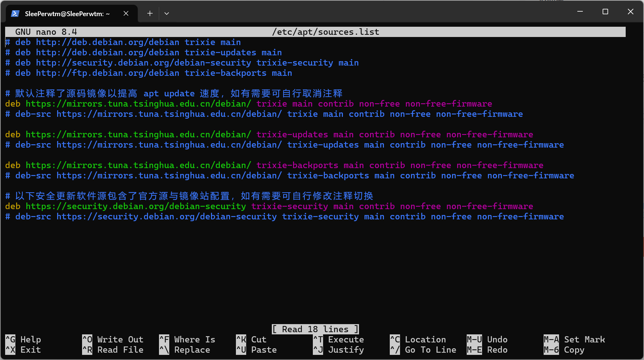The image size is (644, 360).
Task: Click the M-A Set Mark shortcut
Action: (x=574, y=339)
